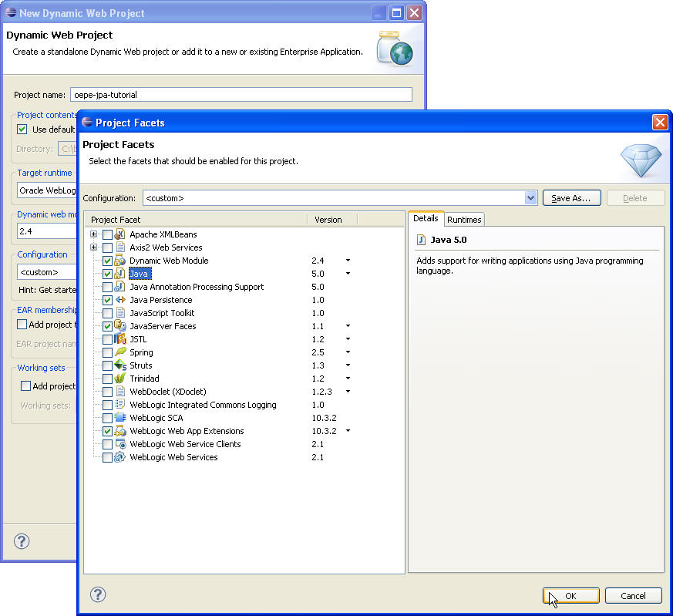Open JSTL version dropdown arrow
The image size is (673, 616).
tap(348, 338)
